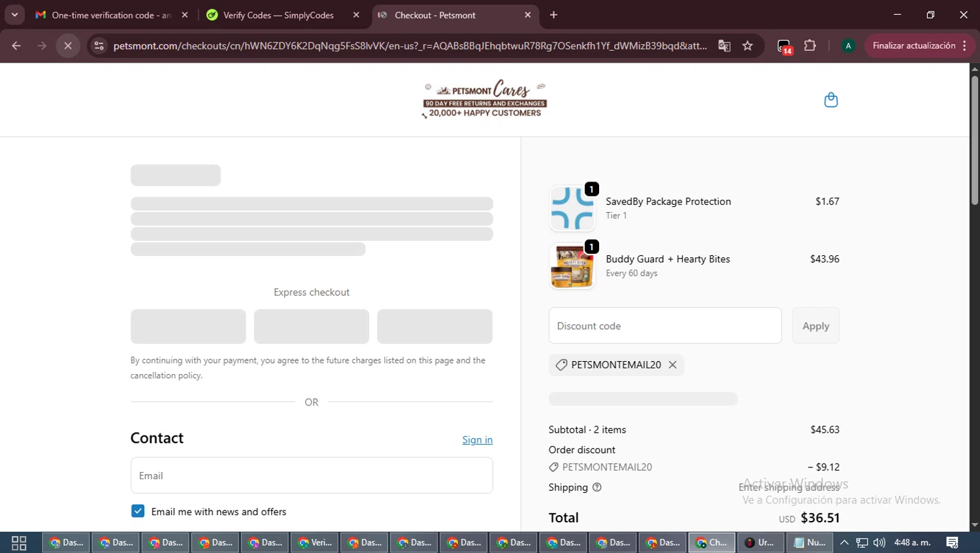980x553 pixels.
Task: Click the scrollbar up arrow
Action: [x=975, y=68]
